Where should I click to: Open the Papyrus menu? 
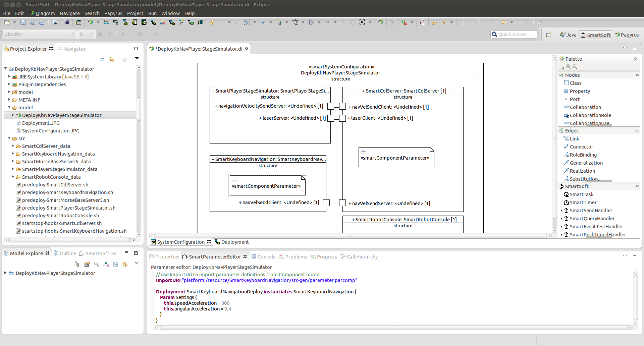(113, 13)
